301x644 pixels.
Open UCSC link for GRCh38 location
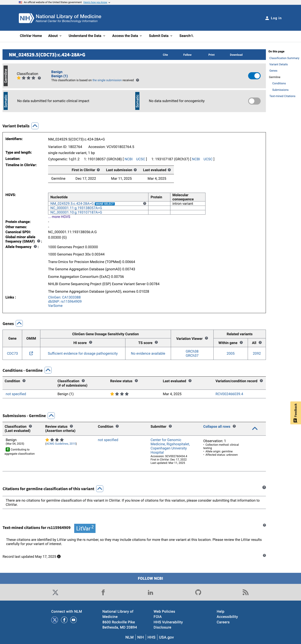[x=140, y=159]
